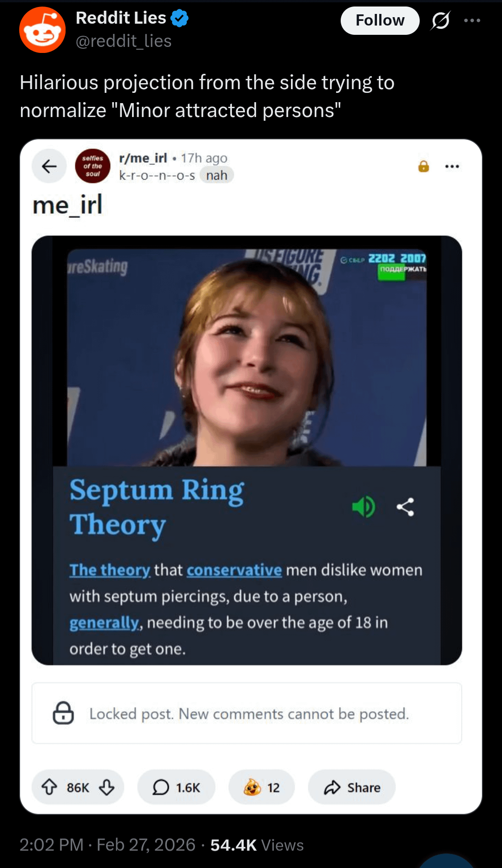Play the Septum Ring Theory audio pronunciation
This screenshot has width=502, height=868.
(x=363, y=507)
